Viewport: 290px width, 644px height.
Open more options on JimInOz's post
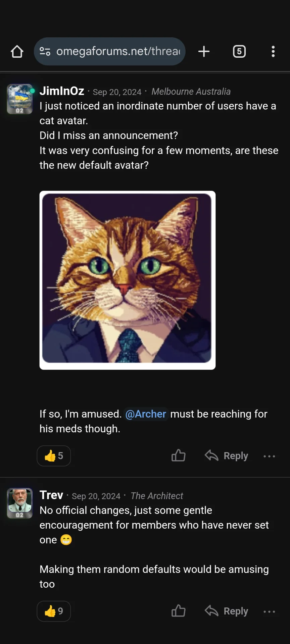(x=269, y=456)
